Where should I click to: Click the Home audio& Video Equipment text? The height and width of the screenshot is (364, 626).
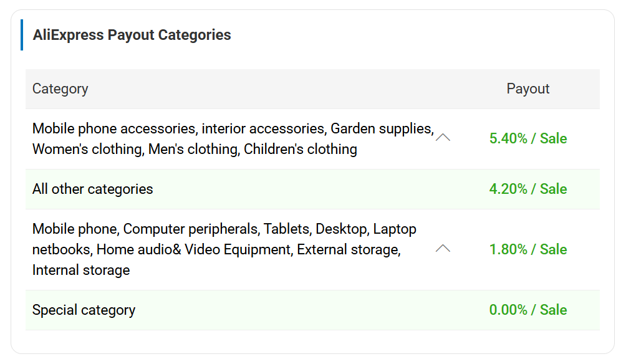[x=193, y=249]
